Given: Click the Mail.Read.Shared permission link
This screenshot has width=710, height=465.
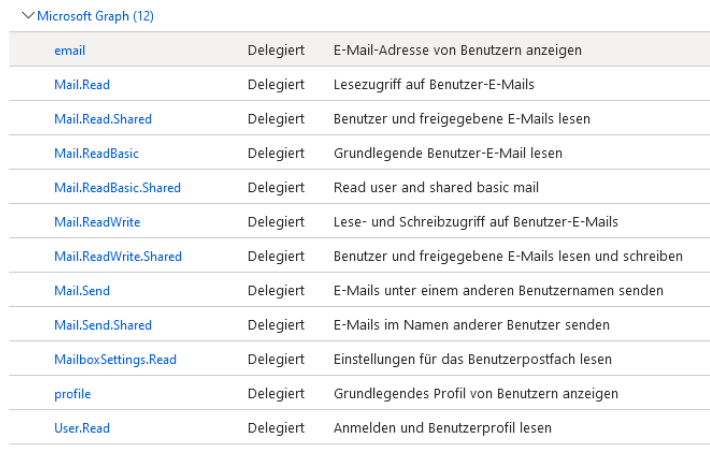Looking at the screenshot, I should pyautogui.click(x=103, y=119).
